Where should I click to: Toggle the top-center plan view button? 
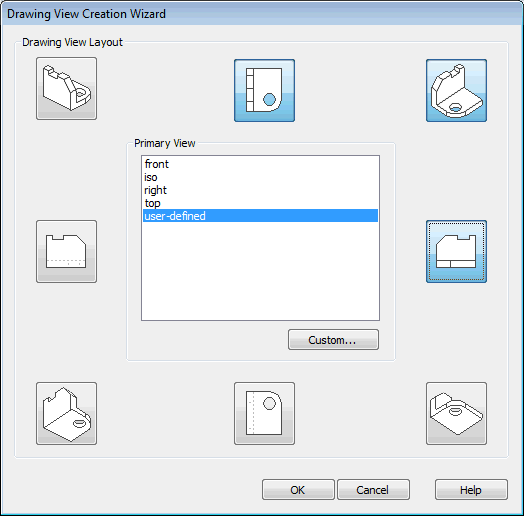pyautogui.click(x=264, y=90)
